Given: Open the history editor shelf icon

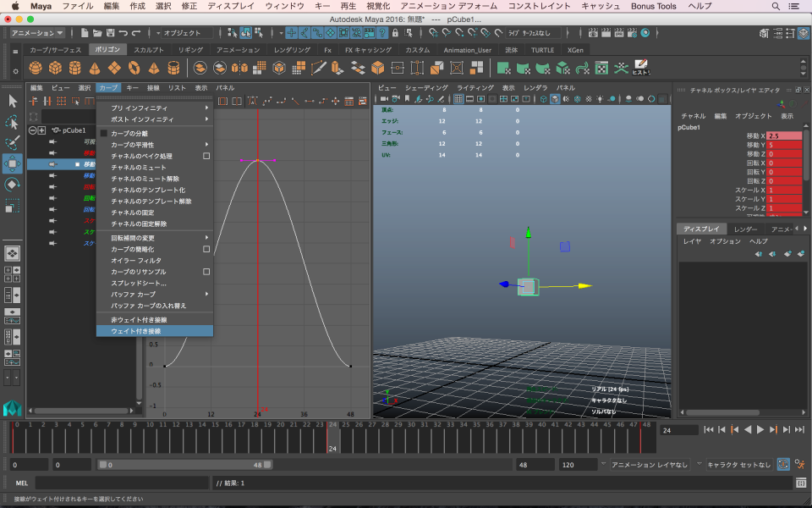Looking at the screenshot, I should point(640,68).
